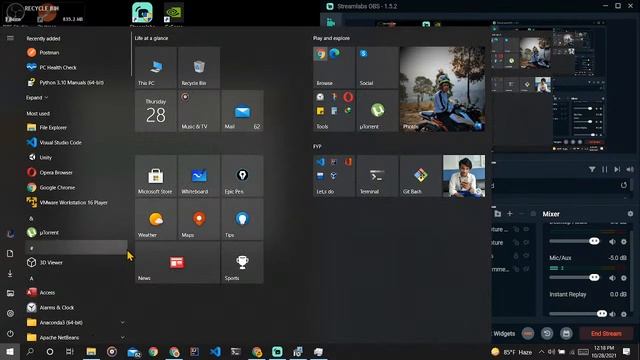The image size is (640, 360).
Task: Launch the Whiteboard tile
Action: [x=199, y=176]
